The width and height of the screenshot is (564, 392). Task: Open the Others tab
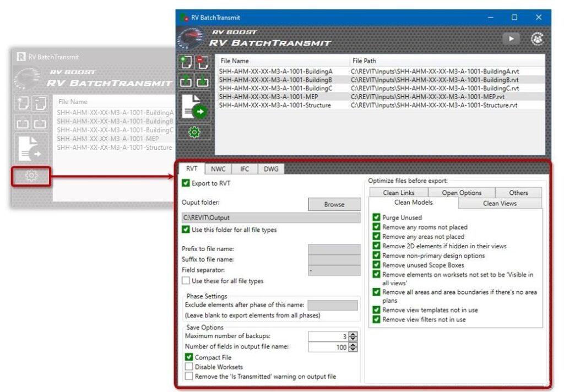(x=518, y=192)
